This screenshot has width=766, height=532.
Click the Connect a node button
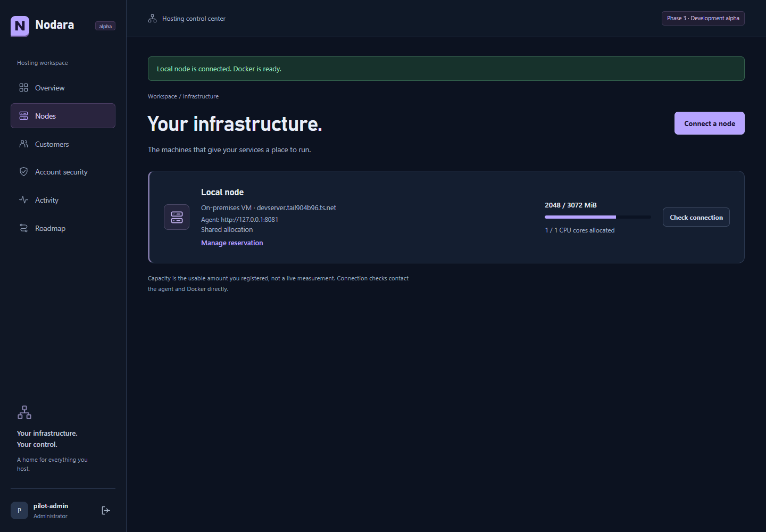pos(710,123)
